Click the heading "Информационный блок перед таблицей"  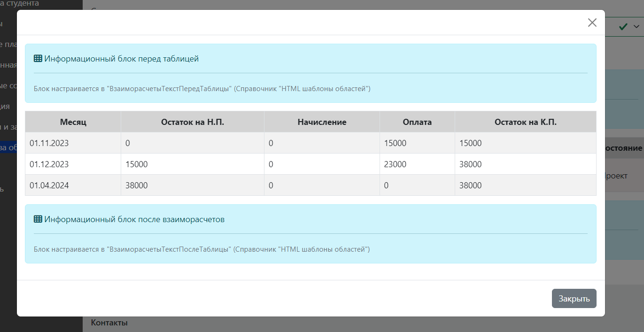[121, 59]
